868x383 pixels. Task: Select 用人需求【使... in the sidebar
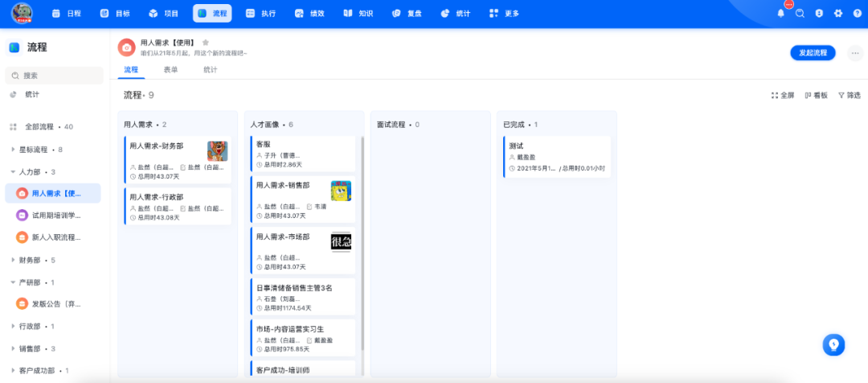tap(53, 193)
